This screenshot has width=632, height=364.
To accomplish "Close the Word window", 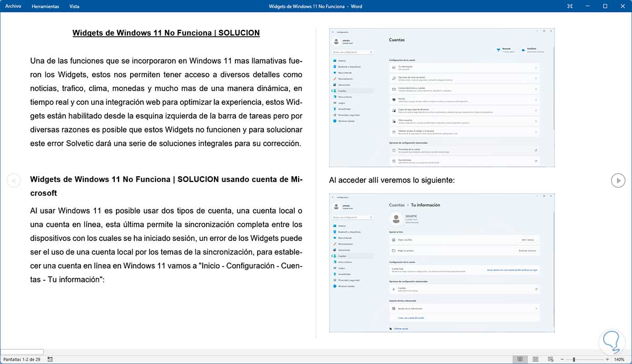I will (x=623, y=6).
